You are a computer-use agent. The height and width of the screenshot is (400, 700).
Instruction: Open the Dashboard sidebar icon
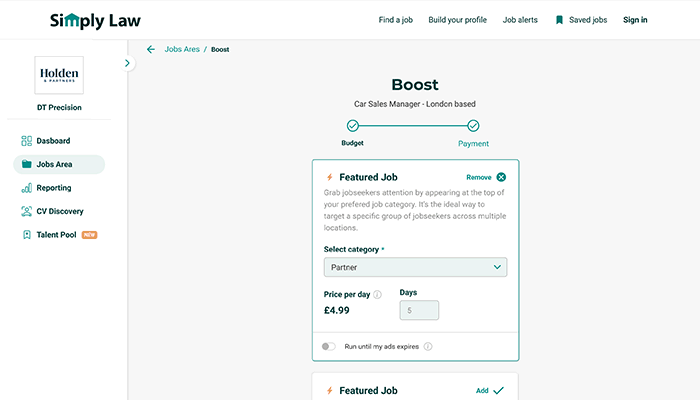[x=26, y=141]
